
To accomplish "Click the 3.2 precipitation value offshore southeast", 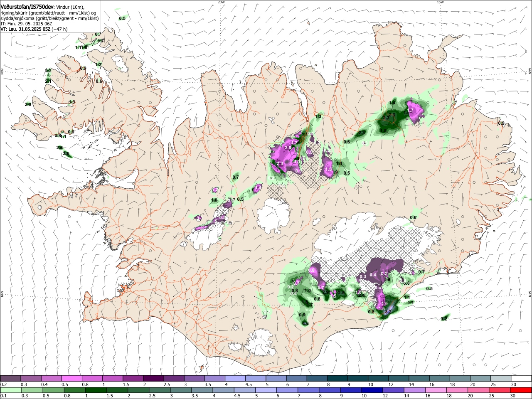I will (444, 319).
